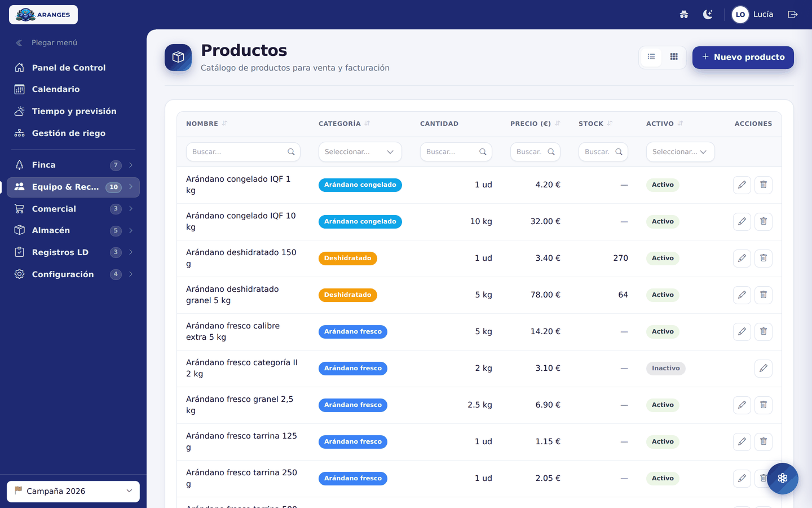The width and height of the screenshot is (812, 508).
Task: Collapse the sidebar with Plegar menú
Action: (x=46, y=43)
